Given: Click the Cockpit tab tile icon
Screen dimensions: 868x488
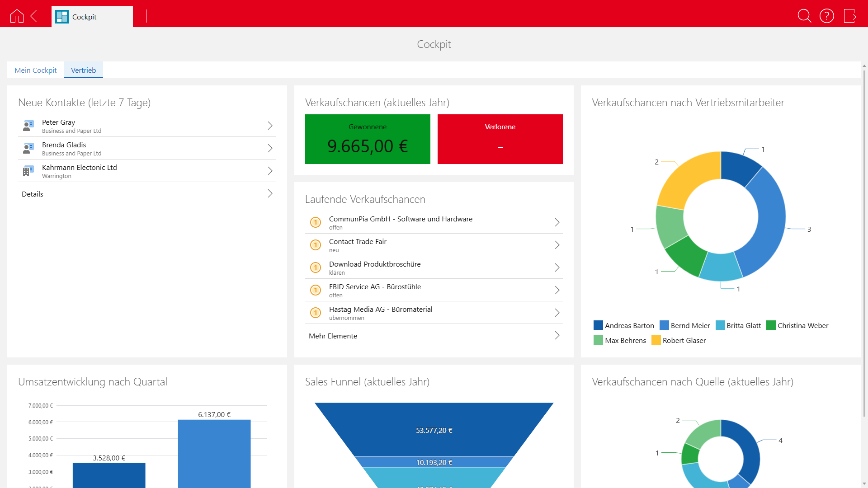Looking at the screenshot, I should click(x=62, y=17).
